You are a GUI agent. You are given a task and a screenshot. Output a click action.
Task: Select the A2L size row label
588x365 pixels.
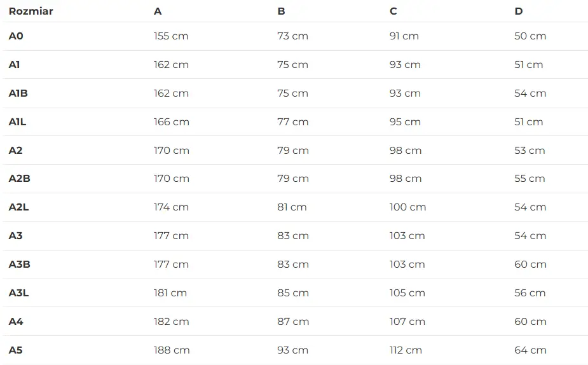click(x=19, y=207)
